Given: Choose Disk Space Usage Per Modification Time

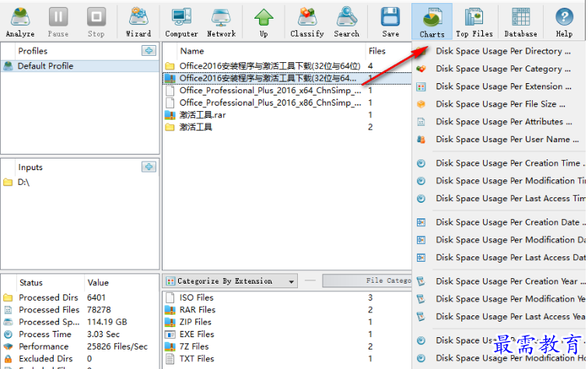Looking at the screenshot, I should pos(499,181).
